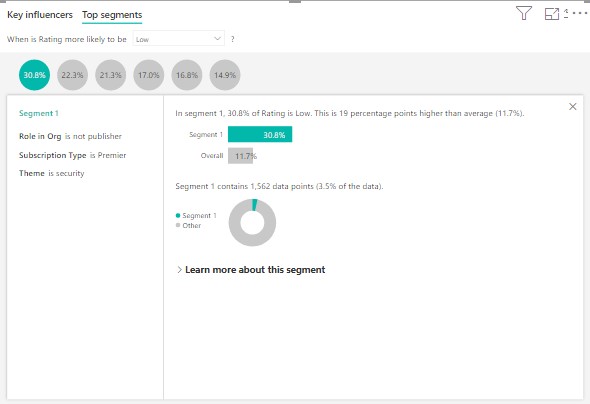Select the 21.3% segment bubble
The width and height of the screenshot is (590, 404).
pos(111,75)
